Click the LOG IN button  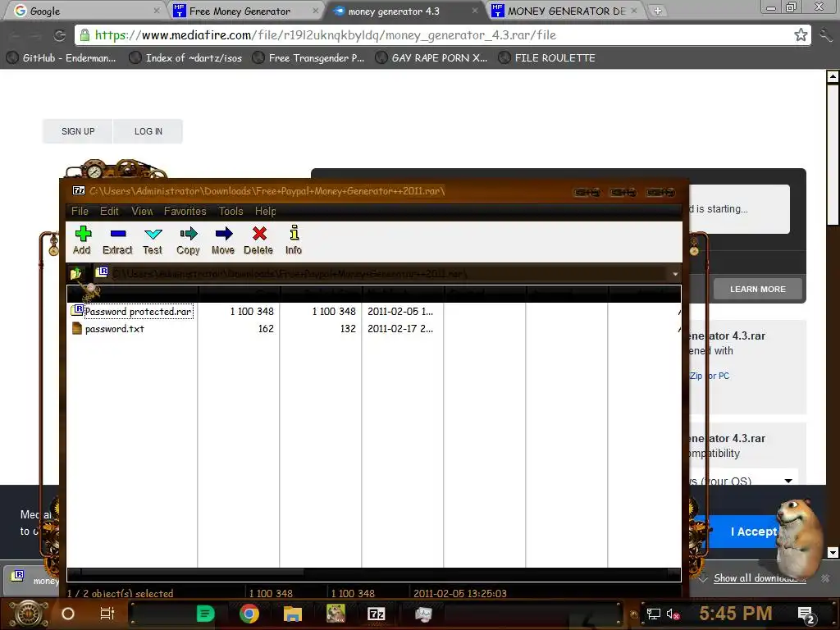click(x=148, y=131)
